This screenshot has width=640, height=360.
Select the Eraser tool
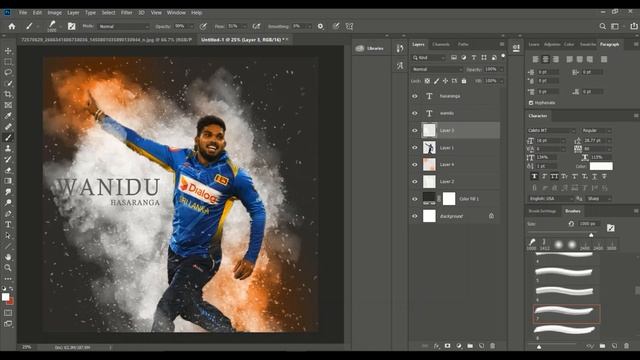click(x=8, y=170)
